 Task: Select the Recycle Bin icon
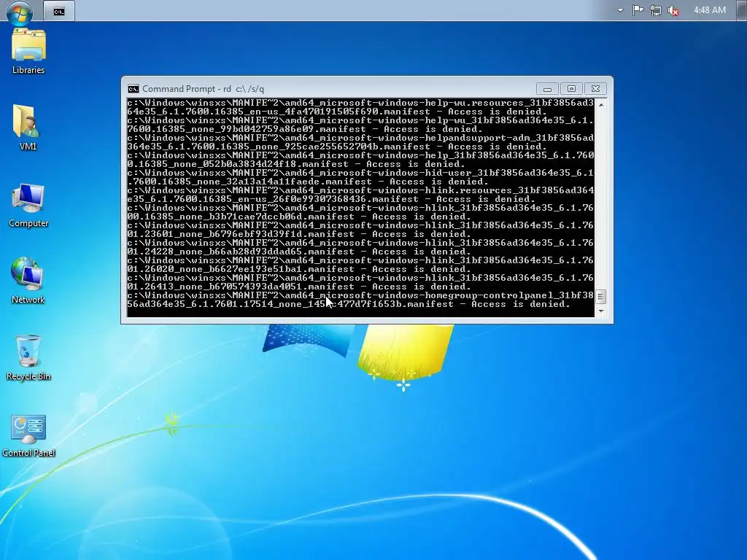pyautogui.click(x=28, y=357)
